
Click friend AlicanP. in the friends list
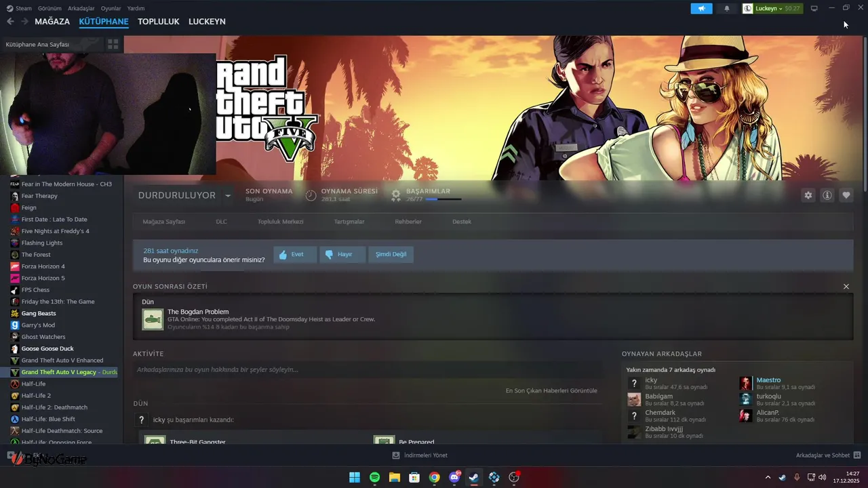(x=768, y=412)
